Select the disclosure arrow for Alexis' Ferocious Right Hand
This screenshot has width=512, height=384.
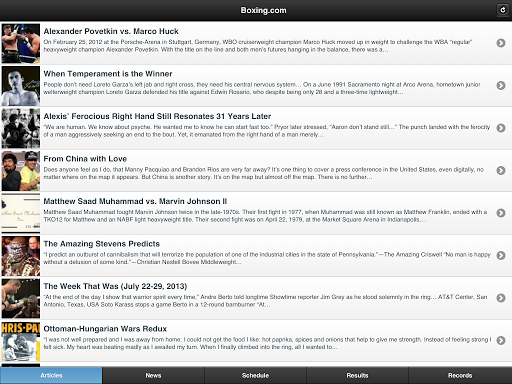501,128
